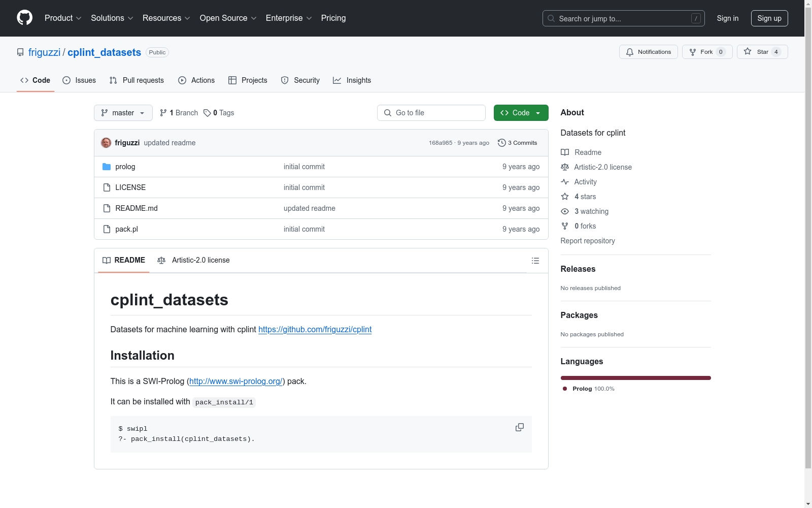Open the README.md file
812x508 pixels.
point(137,208)
